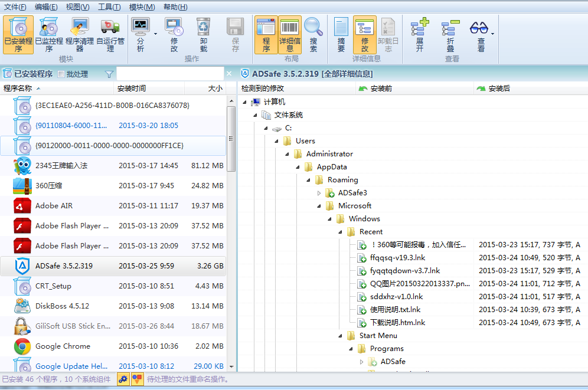The image size is (588, 390).
Task: Launch the 程序清理器 tool
Action: [80, 35]
